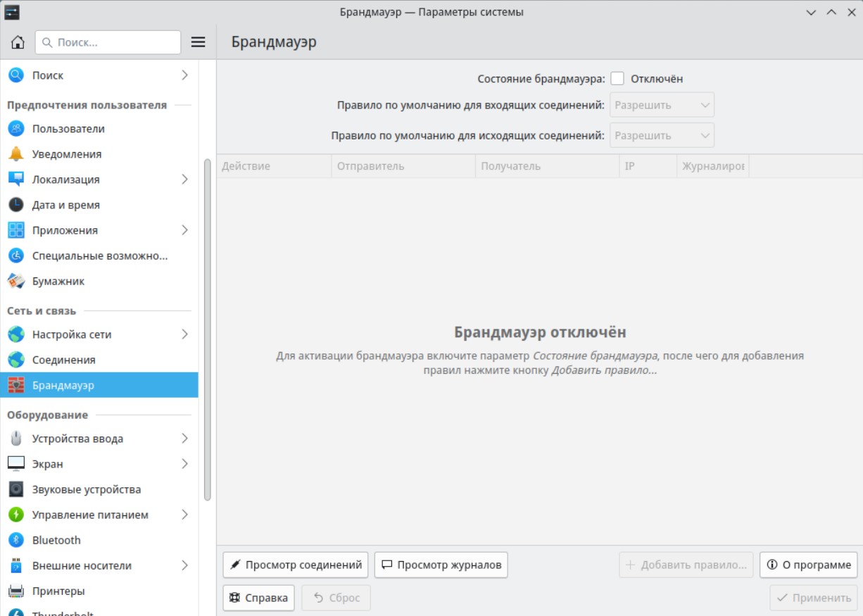Click the Приложения icon
The width and height of the screenshot is (863, 616).
point(16,230)
